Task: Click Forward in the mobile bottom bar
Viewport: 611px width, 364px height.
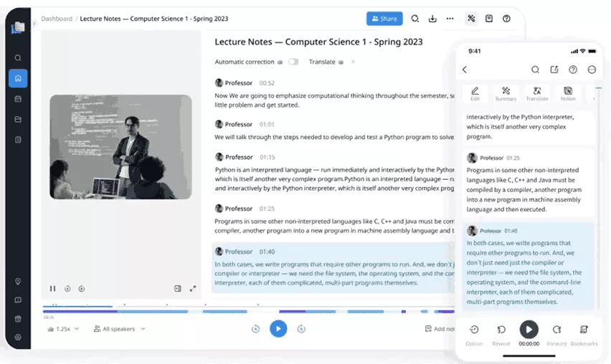Action: [556, 335]
